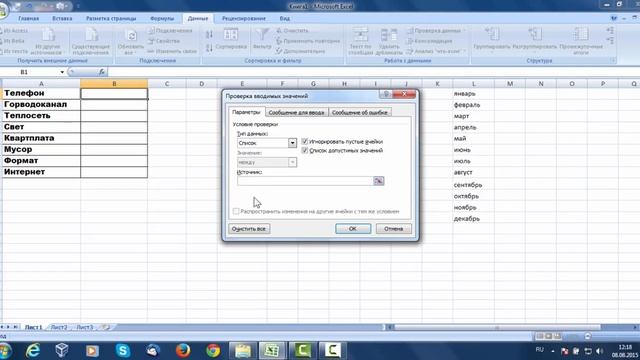Click Очистить filter icon
This screenshot has width=640, height=360.
[x=292, y=31]
